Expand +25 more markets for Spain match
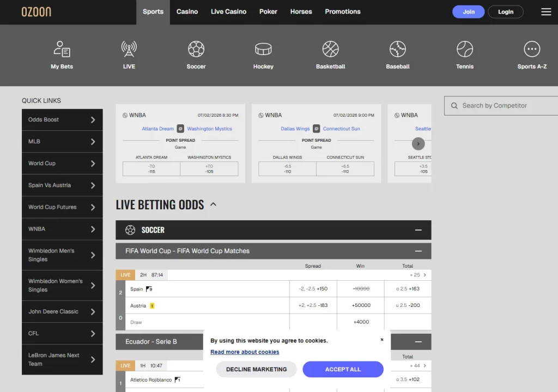This screenshot has height=392, width=558. [x=418, y=275]
